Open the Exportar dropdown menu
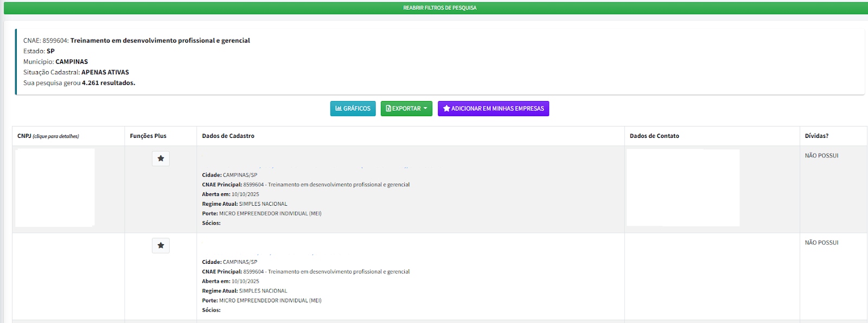The width and height of the screenshot is (868, 323). [406, 109]
